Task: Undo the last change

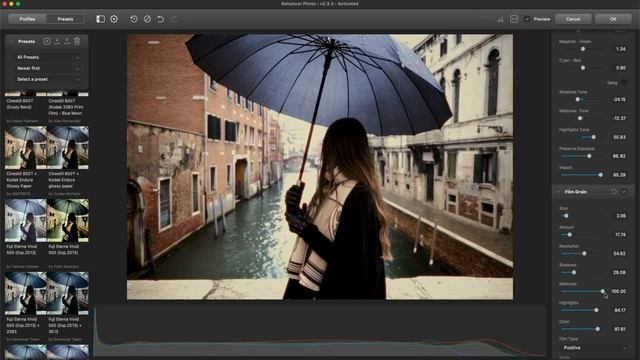Action: (160, 19)
